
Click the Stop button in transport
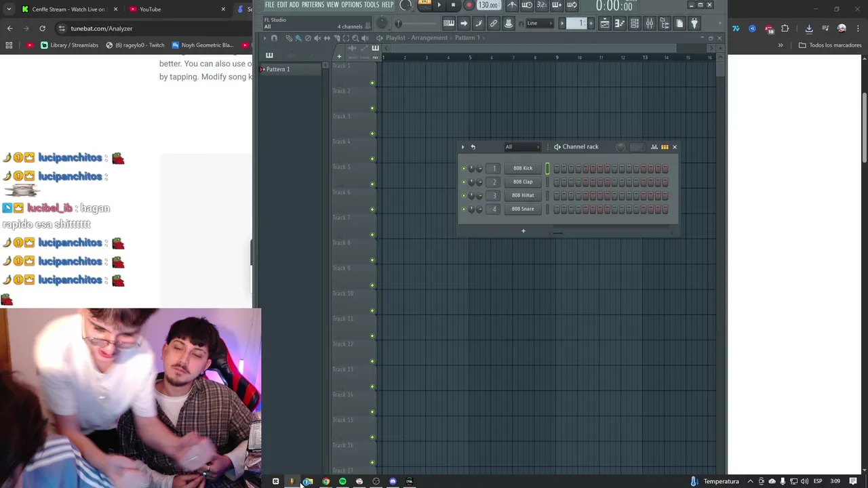click(453, 5)
